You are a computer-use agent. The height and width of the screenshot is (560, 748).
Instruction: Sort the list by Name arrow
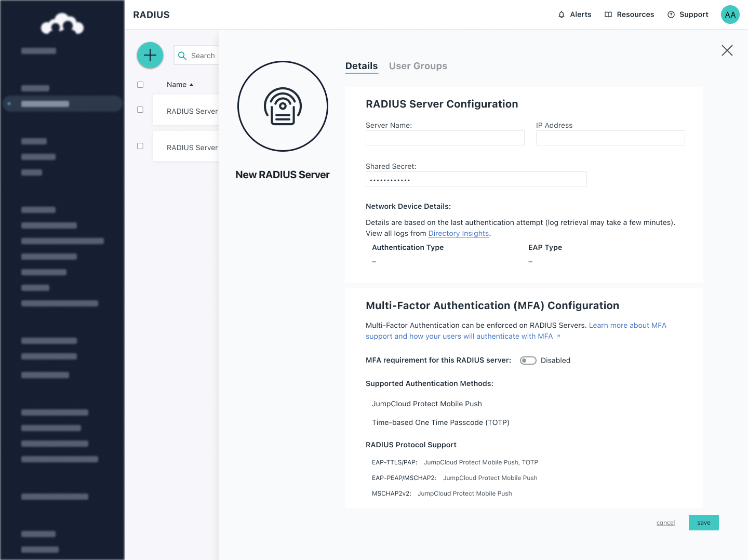[x=191, y=85]
